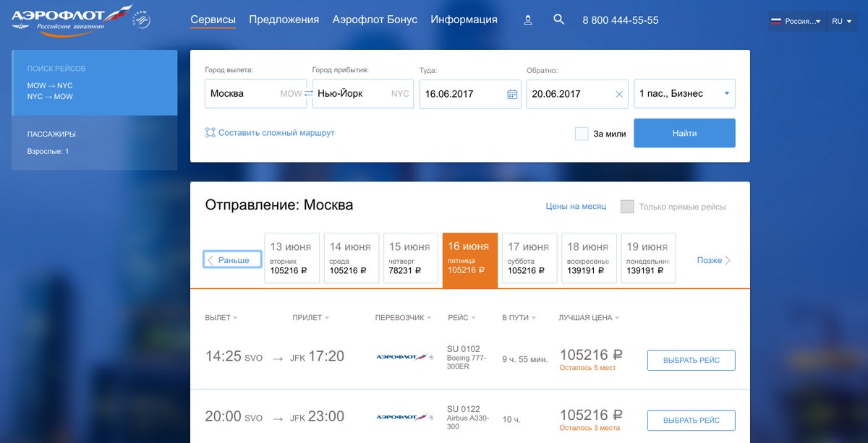
Task: Click the «MOW → NYC» route text
Action: pyautogui.click(x=50, y=85)
